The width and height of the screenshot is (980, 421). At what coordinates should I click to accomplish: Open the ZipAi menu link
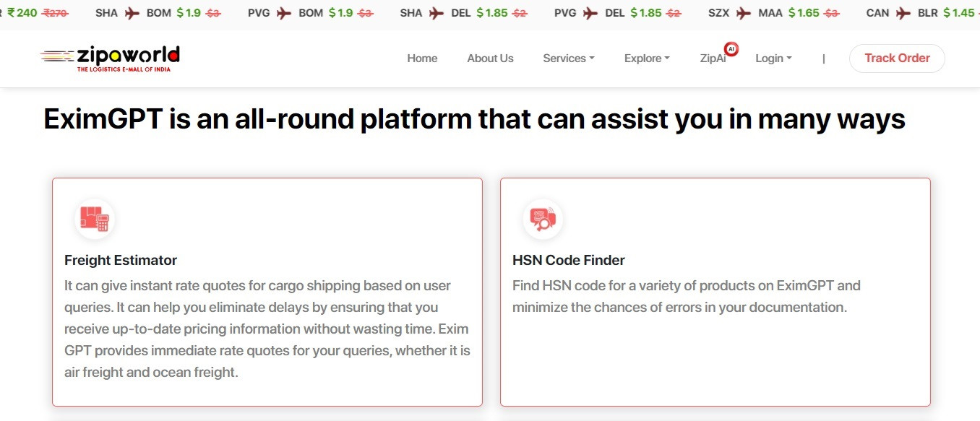pyautogui.click(x=713, y=58)
